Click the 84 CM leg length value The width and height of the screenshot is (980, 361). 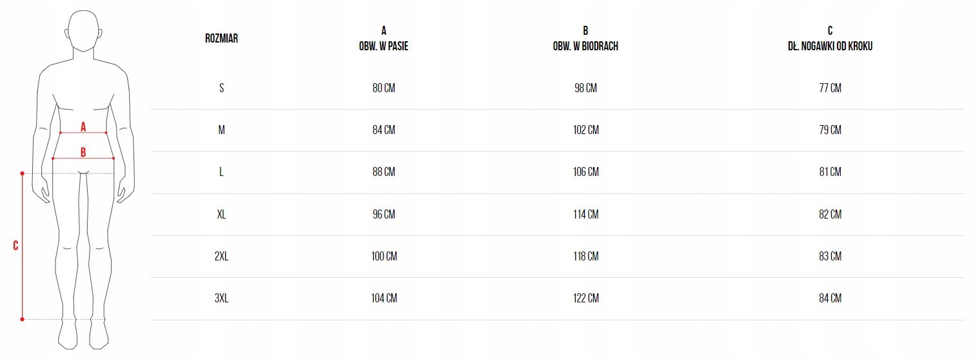[830, 298]
